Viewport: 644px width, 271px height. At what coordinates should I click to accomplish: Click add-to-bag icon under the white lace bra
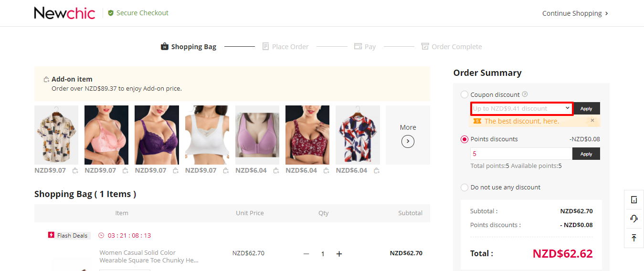[226, 170]
